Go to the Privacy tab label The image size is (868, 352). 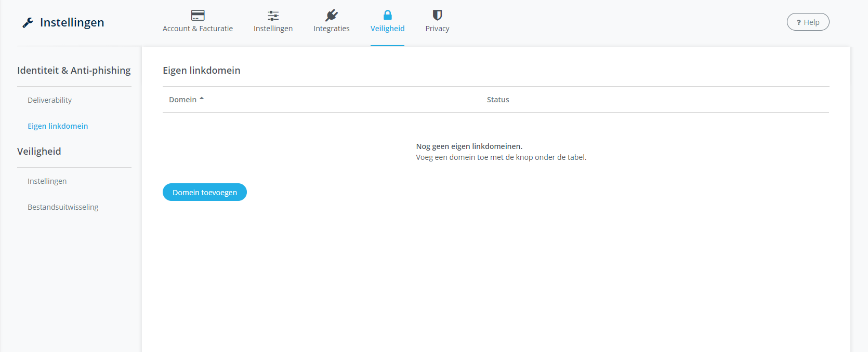point(437,29)
